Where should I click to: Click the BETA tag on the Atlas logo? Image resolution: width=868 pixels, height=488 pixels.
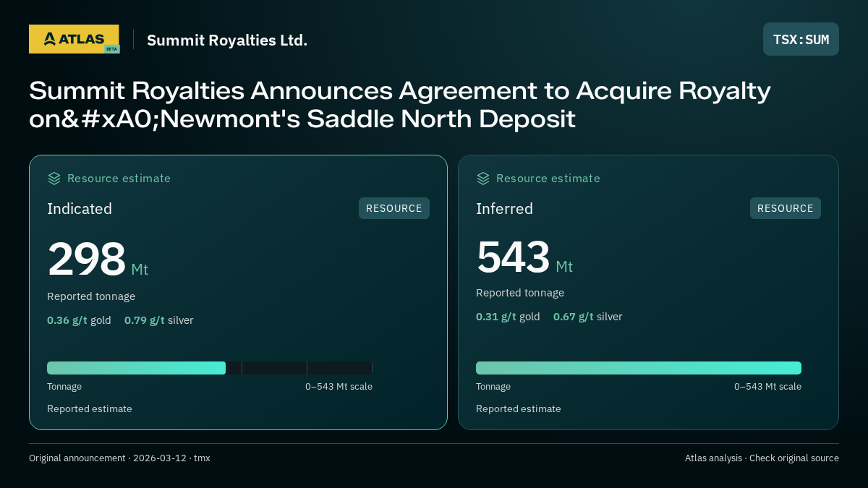click(111, 49)
